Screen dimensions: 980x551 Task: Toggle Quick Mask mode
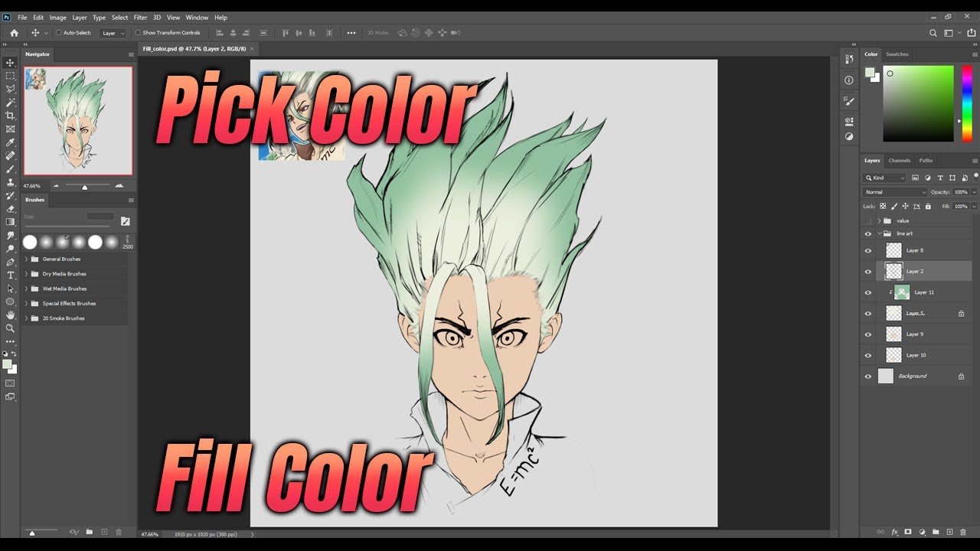[10, 383]
